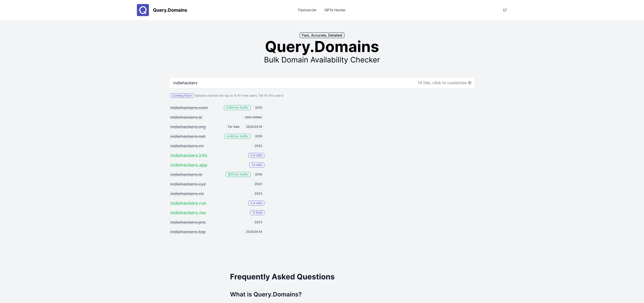
Task: Click the Query.Domains Q logo icon
Action: pyautogui.click(x=143, y=10)
